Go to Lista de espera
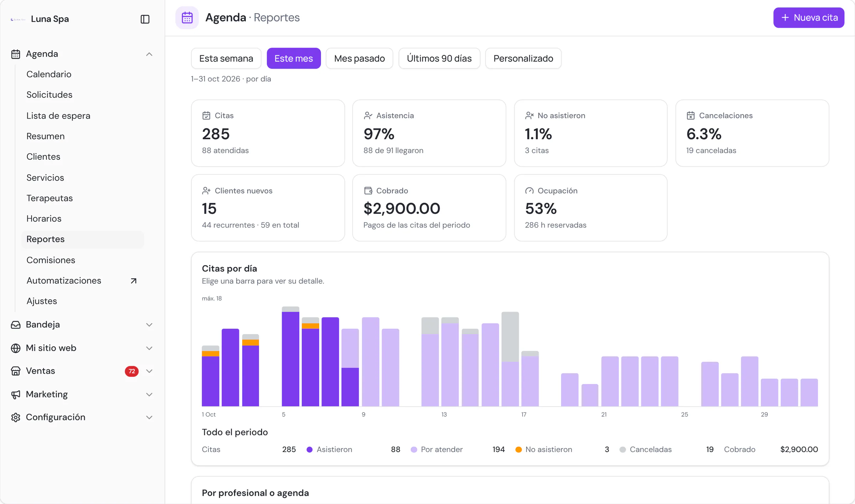Viewport: 855px width, 504px height. [58, 116]
